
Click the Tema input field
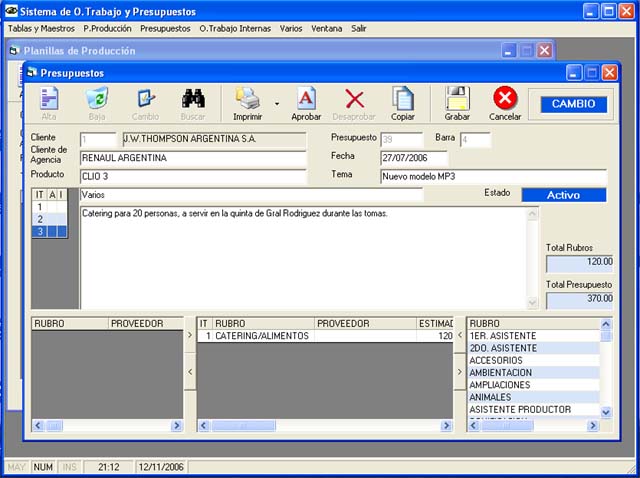point(492,176)
